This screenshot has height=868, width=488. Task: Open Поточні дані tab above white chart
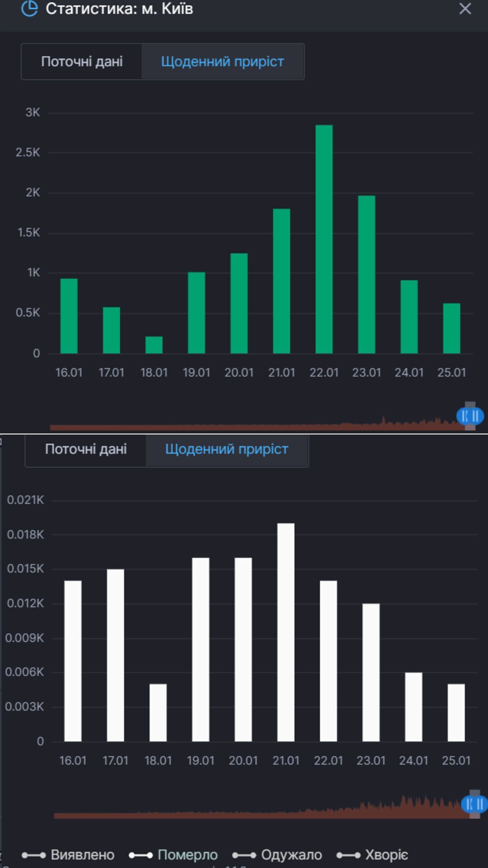[86, 449]
